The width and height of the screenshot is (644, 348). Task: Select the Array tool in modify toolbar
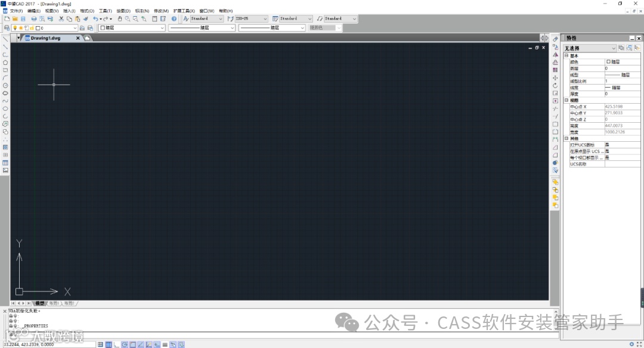[x=555, y=70]
